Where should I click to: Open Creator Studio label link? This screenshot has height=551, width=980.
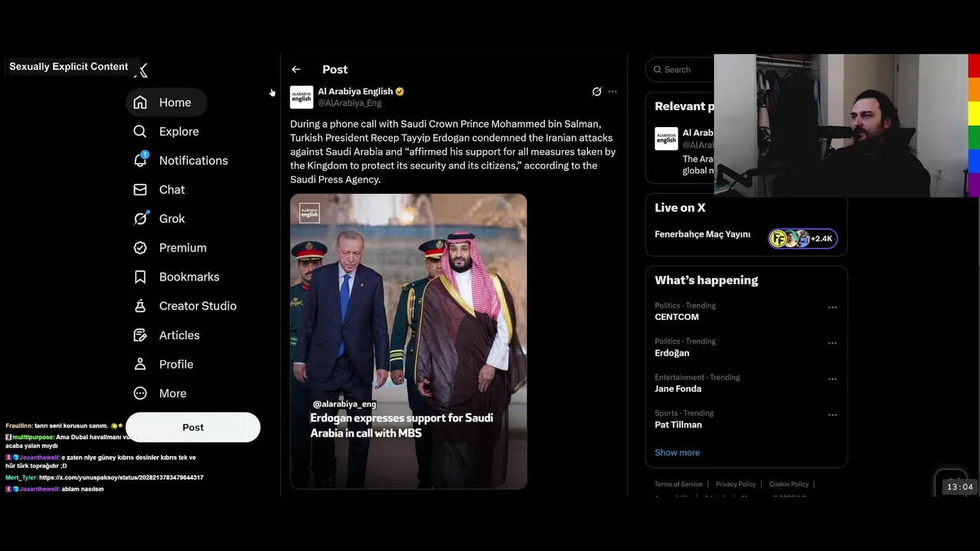tap(198, 306)
